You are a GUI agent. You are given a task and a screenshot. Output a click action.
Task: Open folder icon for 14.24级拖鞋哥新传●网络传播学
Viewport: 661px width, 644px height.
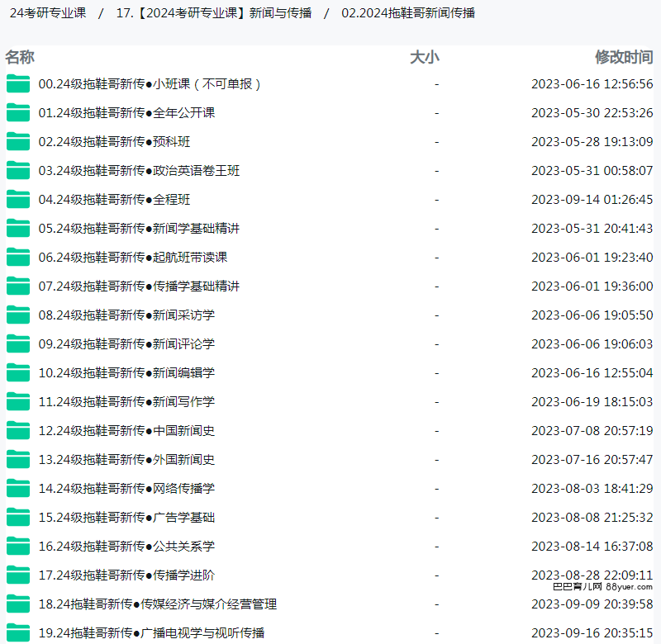point(18,489)
